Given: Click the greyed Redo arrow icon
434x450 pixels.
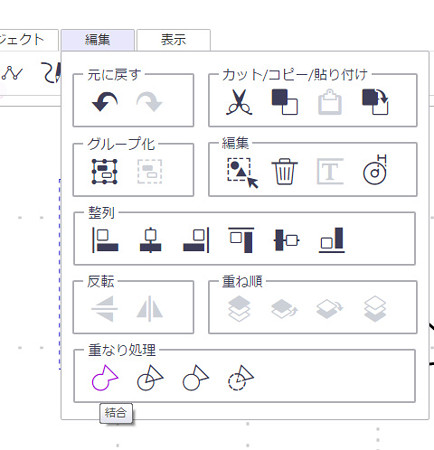Looking at the screenshot, I should [149, 102].
